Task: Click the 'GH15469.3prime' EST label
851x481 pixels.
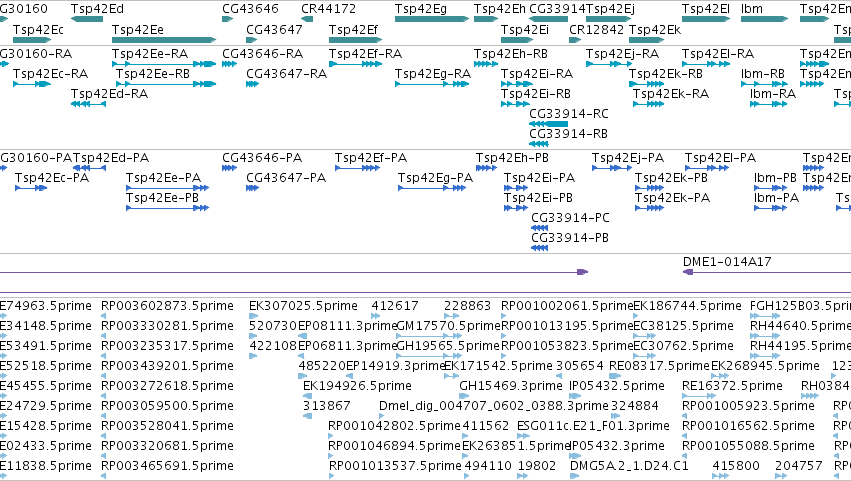Action: point(511,386)
